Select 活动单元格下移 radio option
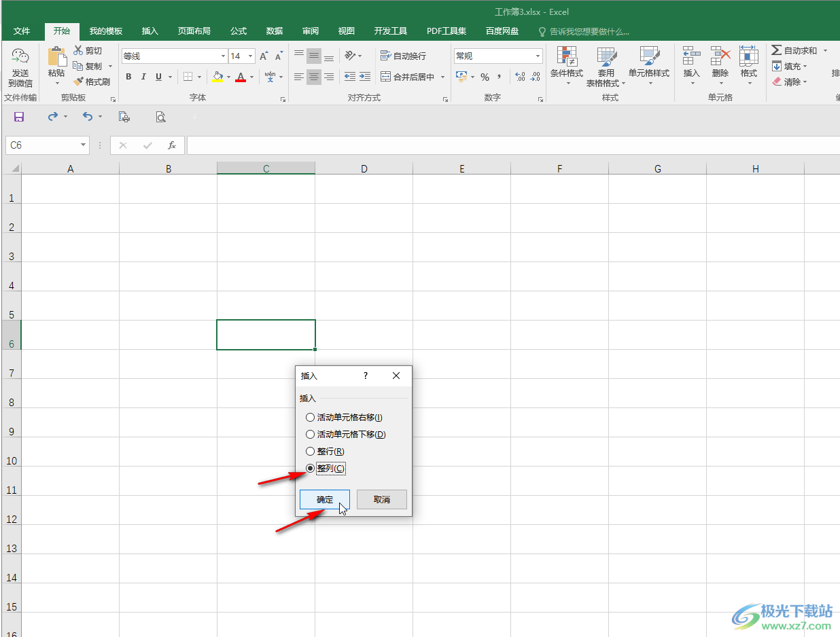 pyautogui.click(x=346, y=435)
